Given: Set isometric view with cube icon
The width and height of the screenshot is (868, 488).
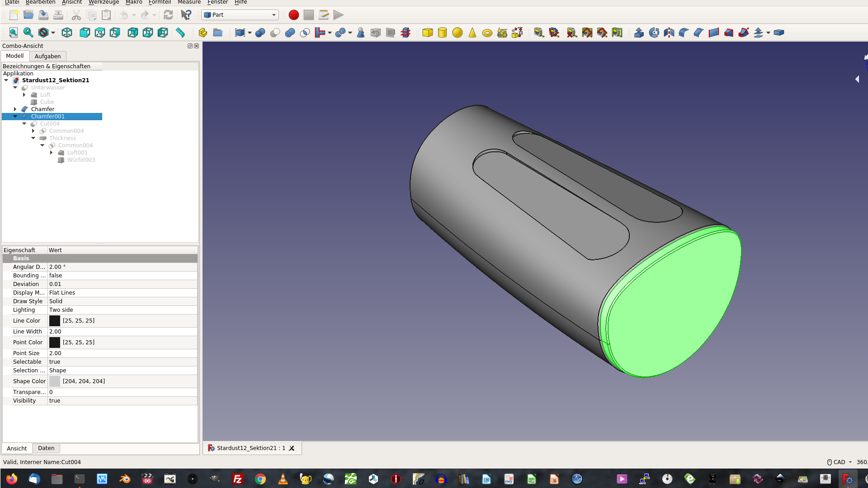Looking at the screenshot, I should [x=67, y=33].
